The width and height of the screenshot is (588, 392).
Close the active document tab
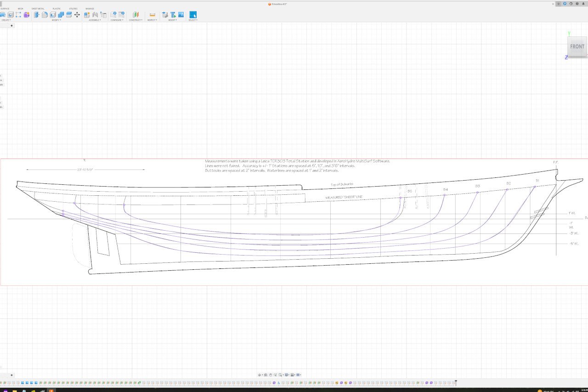(x=553, y=4)
